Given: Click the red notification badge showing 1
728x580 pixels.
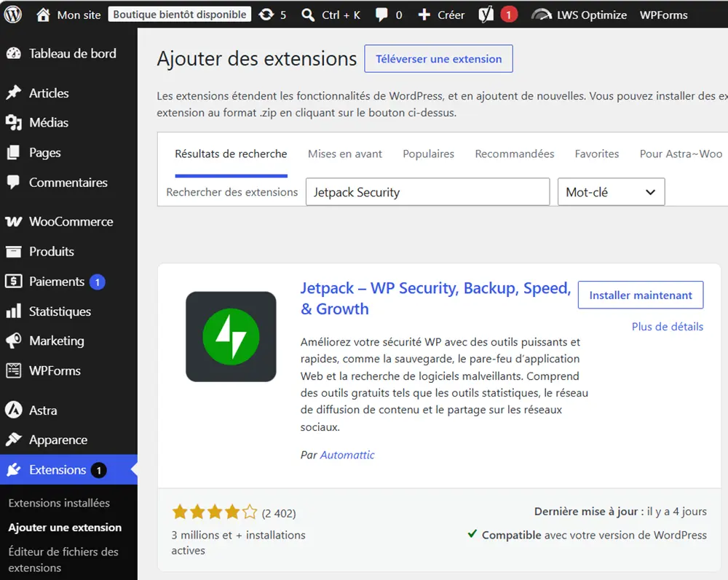Looking at the screenshot, I should point(508,15).
